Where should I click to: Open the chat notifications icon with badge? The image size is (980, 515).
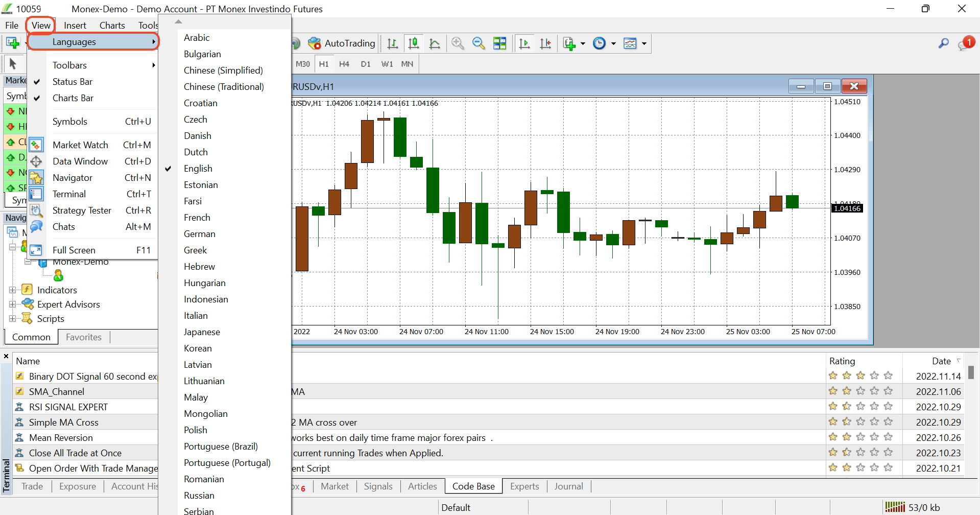[x=966, y=43]
